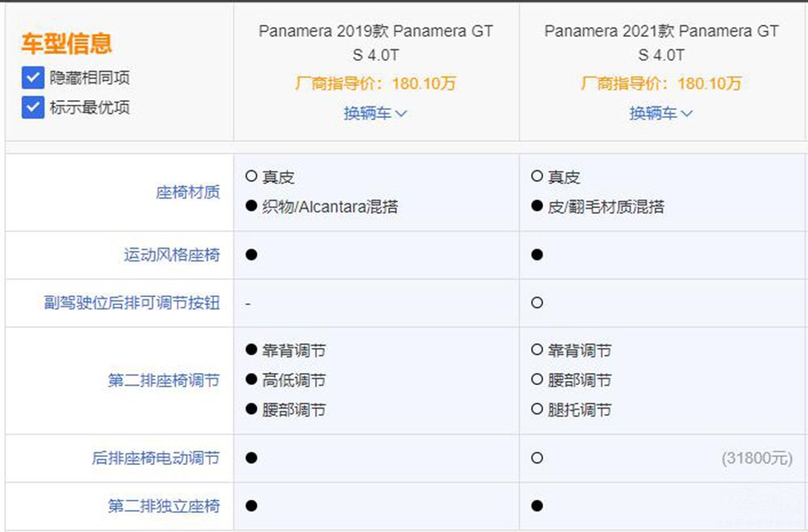Click 腰部调节 in 2021款 column
The image size is (808, 532).
point(579,380)
